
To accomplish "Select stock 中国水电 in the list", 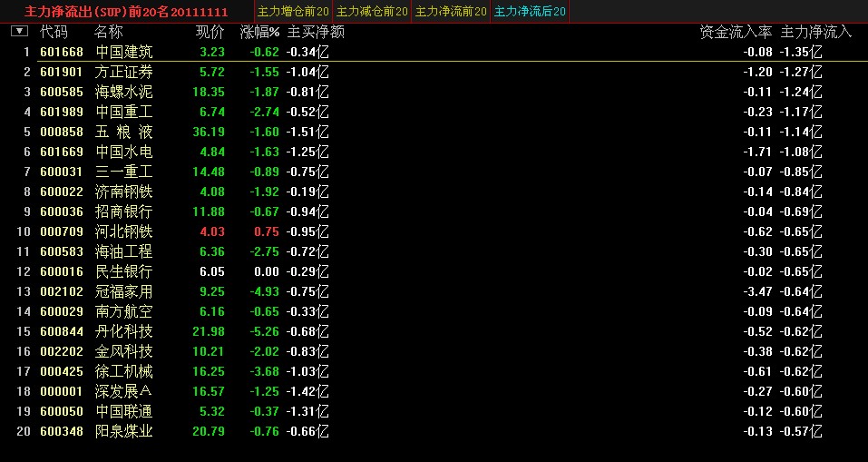I will click(124, 152).
